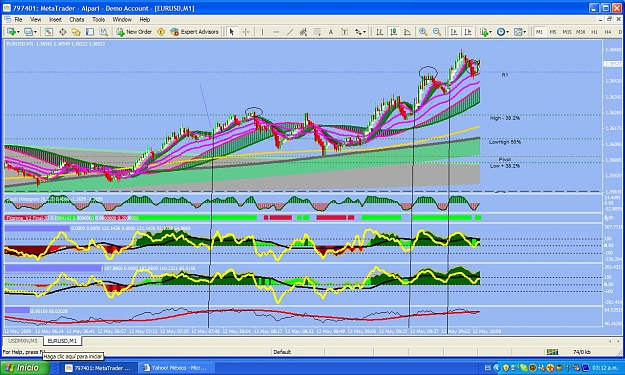This screenshot has height=375, width=625.
Task: Click the Profiles toolbar icon
Action: 28,32
